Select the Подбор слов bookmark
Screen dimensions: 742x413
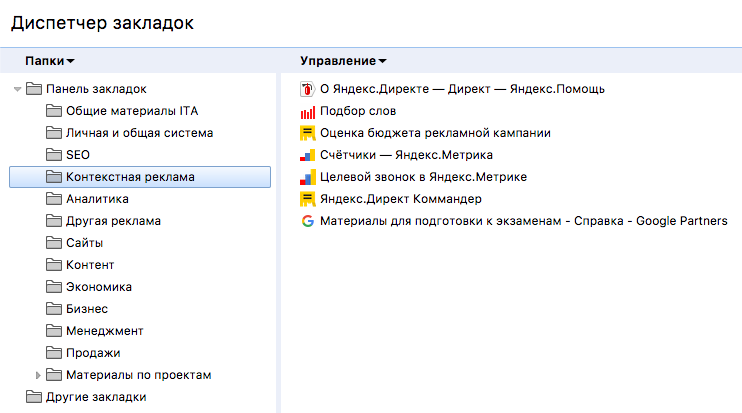(x=358, y=111)
